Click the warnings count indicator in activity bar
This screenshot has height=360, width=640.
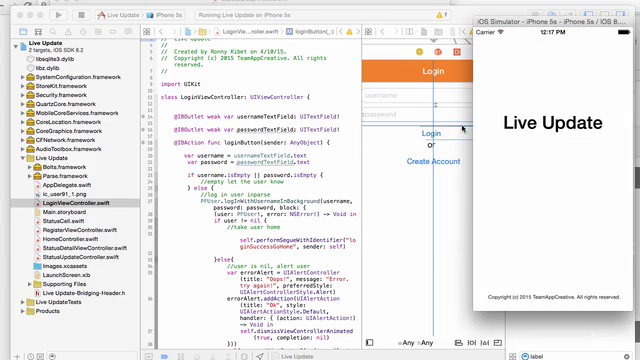(x=442, y=15)
